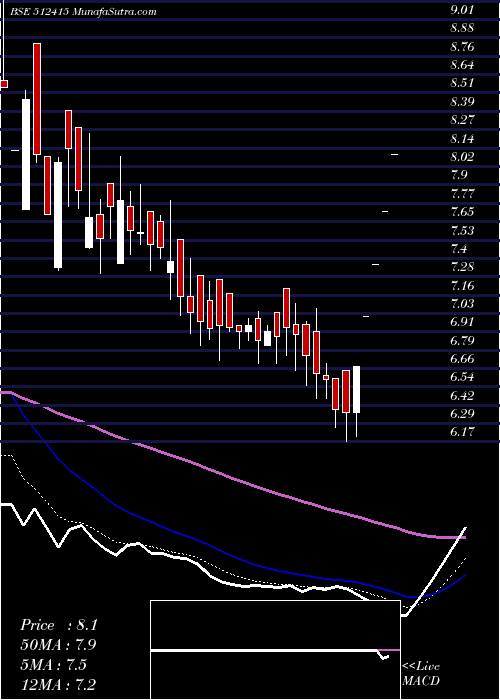This screenshot has height=700, width=500.
Task: Click the 50MA : 7.9 readout
Action: coord(58,645)
